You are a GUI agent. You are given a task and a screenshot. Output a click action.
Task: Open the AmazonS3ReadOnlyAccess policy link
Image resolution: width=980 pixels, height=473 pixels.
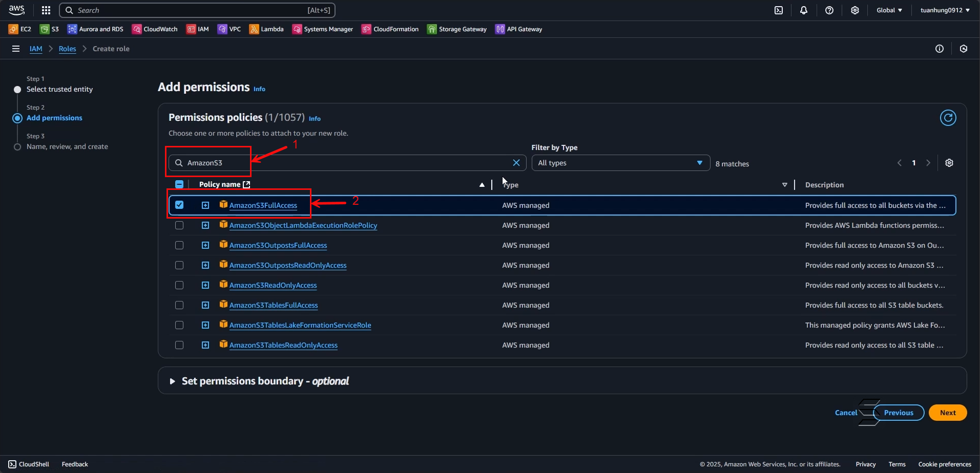[273, 285]
